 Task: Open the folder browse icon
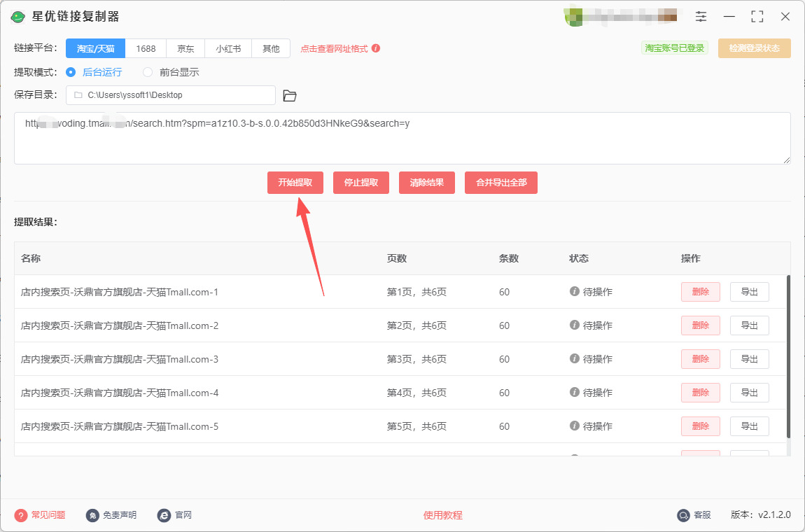pos(290,95)
